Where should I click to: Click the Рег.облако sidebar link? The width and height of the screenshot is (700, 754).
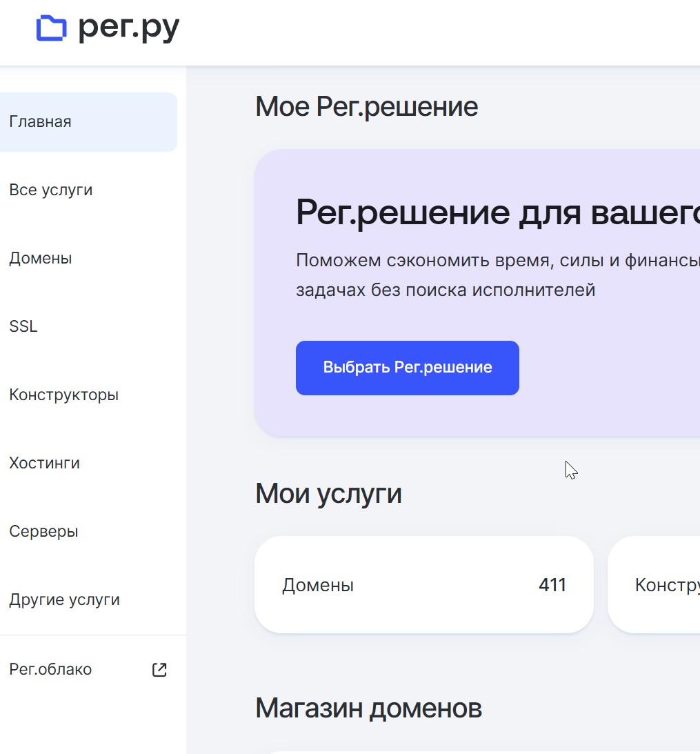click(50, 669)
